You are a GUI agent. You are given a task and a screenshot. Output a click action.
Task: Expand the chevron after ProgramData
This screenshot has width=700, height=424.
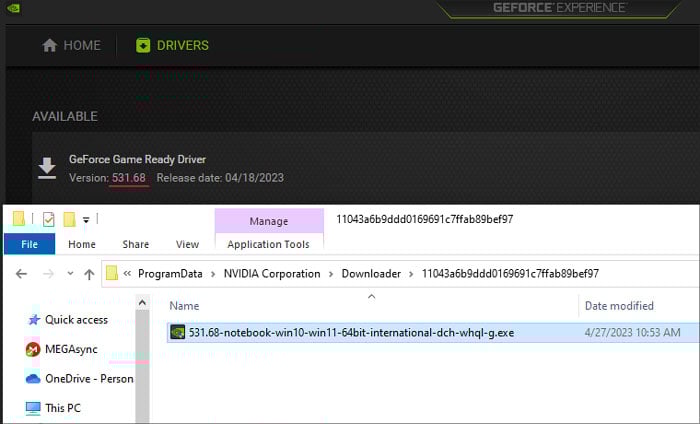point(213,274)
